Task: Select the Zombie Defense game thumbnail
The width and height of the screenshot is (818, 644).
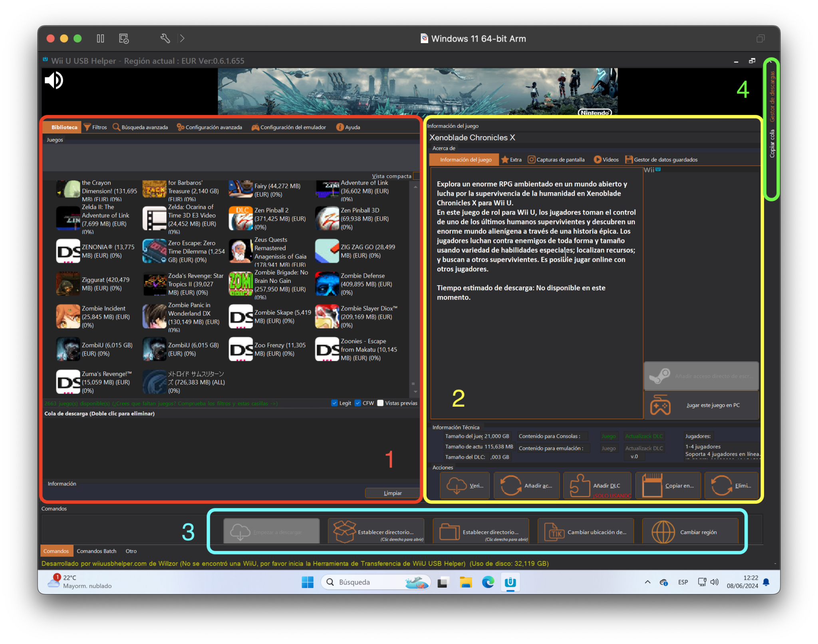Action: 327,284
